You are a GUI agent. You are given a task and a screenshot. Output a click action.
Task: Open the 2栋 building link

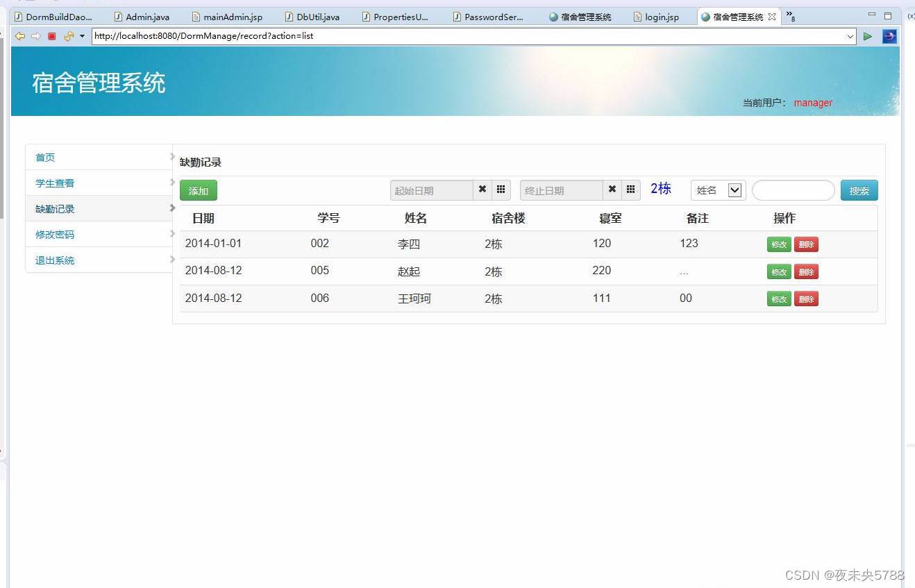[660, 188]
